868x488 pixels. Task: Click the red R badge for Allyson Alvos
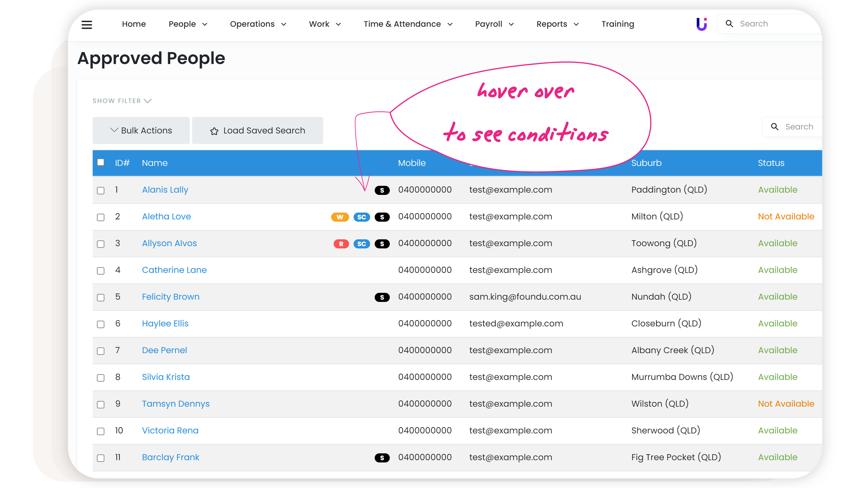pos(341,244)
